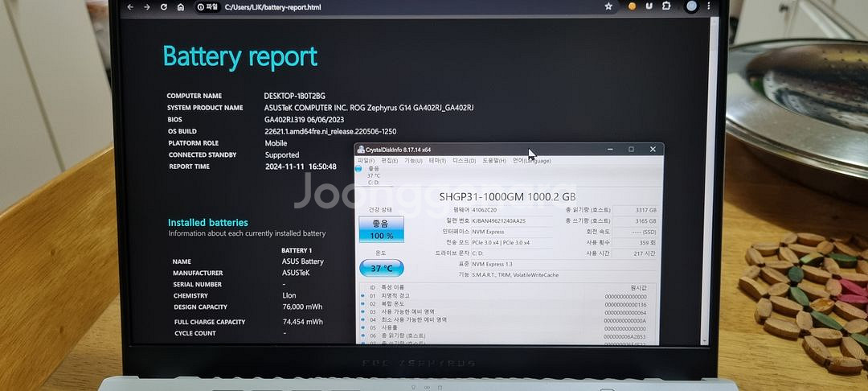Click the 특성 이름 column header
The width and height of the screenshot is (868, 391).
pyautogui.click(x=391, y=287)
